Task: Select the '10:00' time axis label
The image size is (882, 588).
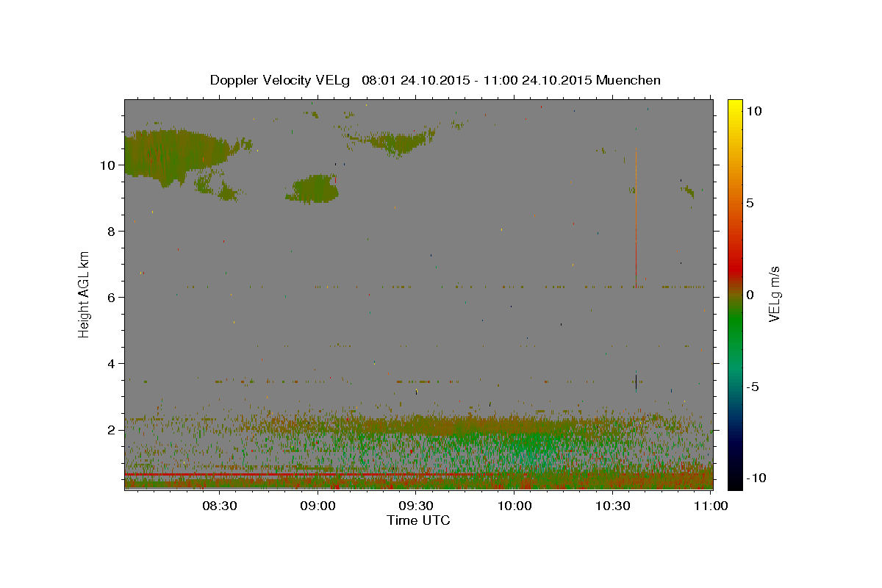Action: pos(514,506)
